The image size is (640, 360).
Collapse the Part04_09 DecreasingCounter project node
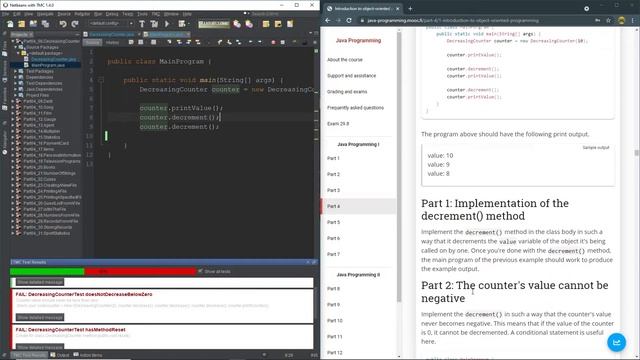[13, 41]
